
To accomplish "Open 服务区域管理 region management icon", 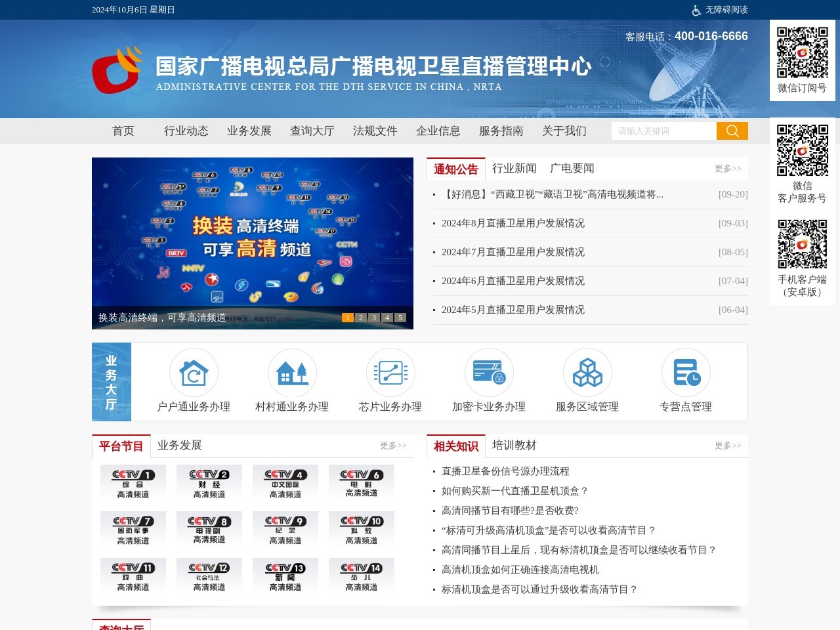I will tap(587, 372).
